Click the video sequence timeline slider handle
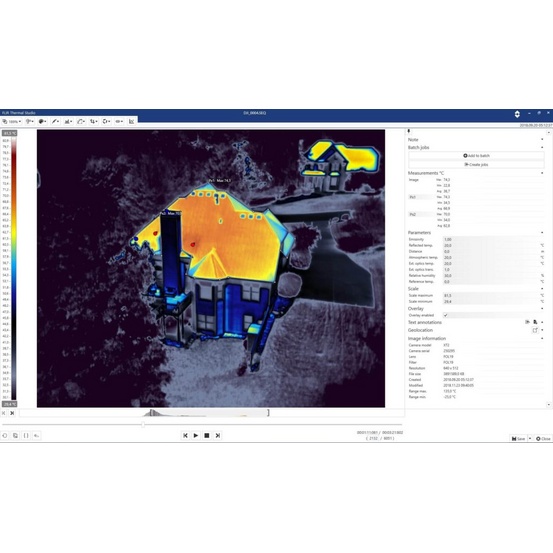Image resolution: width=553 pixels, height=553 pixels. click(x=143, y=425)
